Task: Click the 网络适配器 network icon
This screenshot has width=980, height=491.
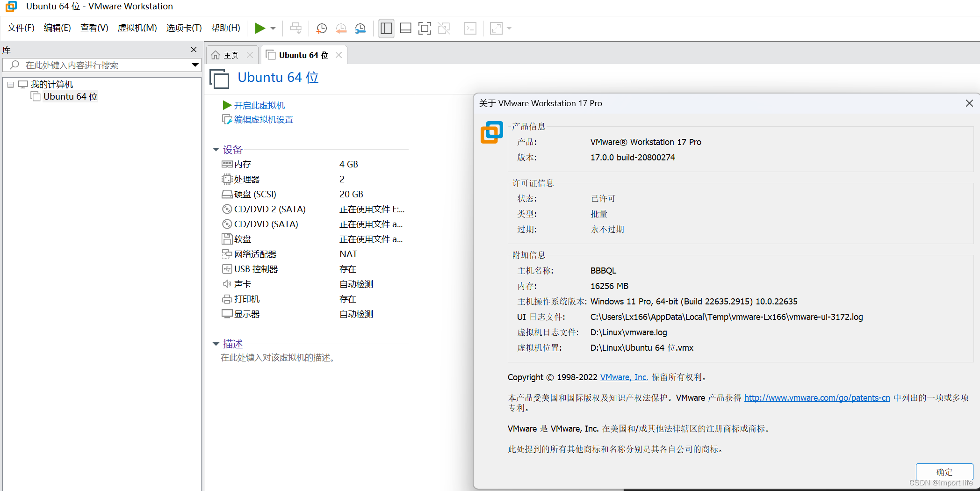Action: [x=227, y=254]
